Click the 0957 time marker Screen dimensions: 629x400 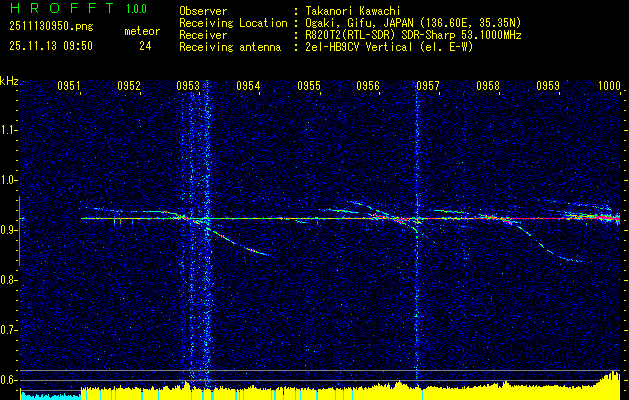[x=428, y=85]
